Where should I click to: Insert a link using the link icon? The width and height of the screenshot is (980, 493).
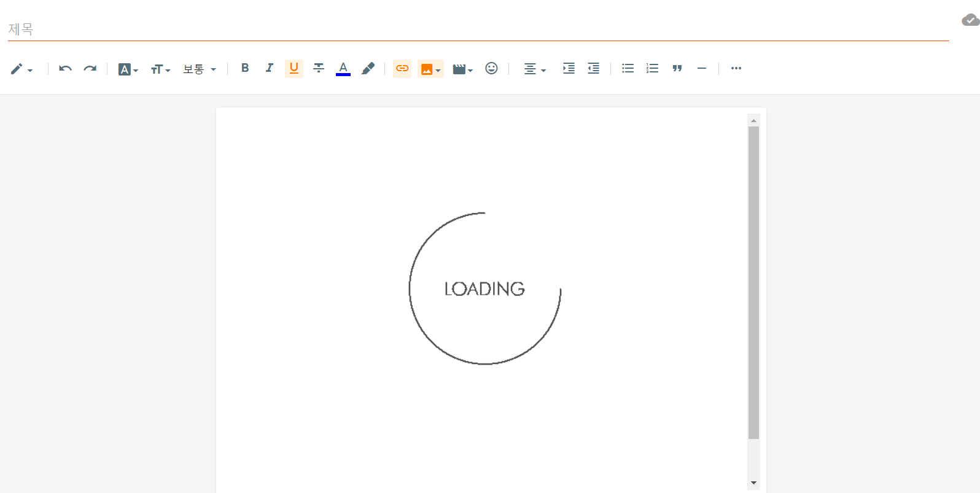coord(402,69)
